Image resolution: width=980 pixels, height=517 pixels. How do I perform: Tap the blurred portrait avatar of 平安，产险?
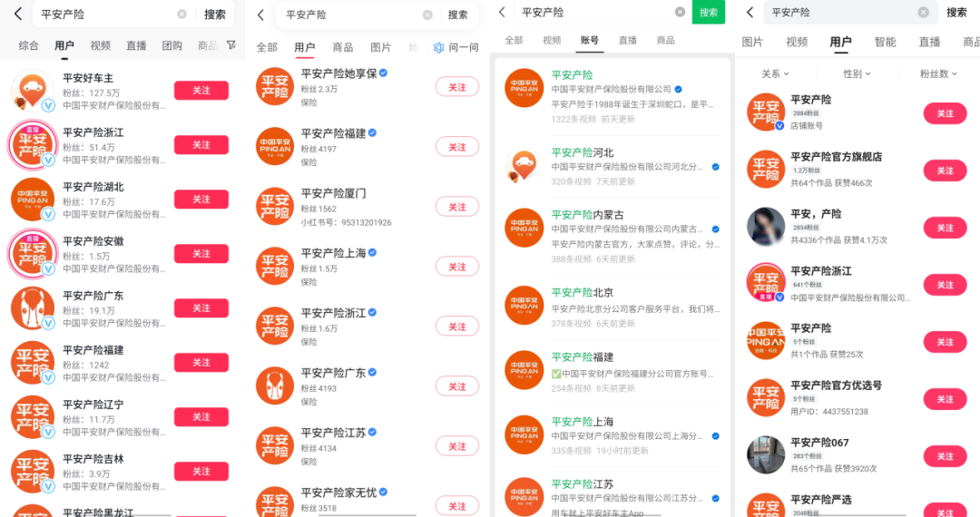pos(766,227)
